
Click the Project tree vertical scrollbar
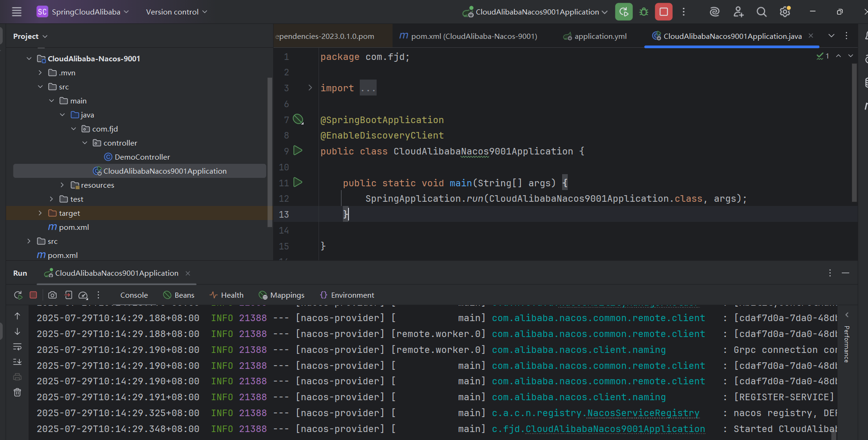269,152
